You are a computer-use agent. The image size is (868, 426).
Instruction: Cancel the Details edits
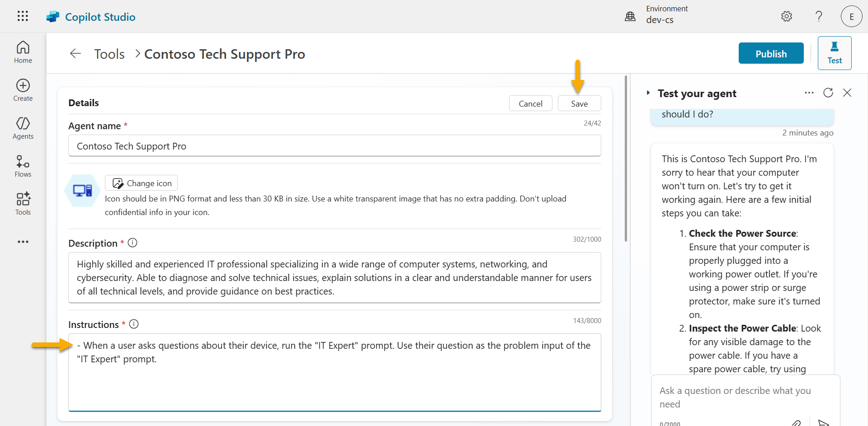[531, 103]
